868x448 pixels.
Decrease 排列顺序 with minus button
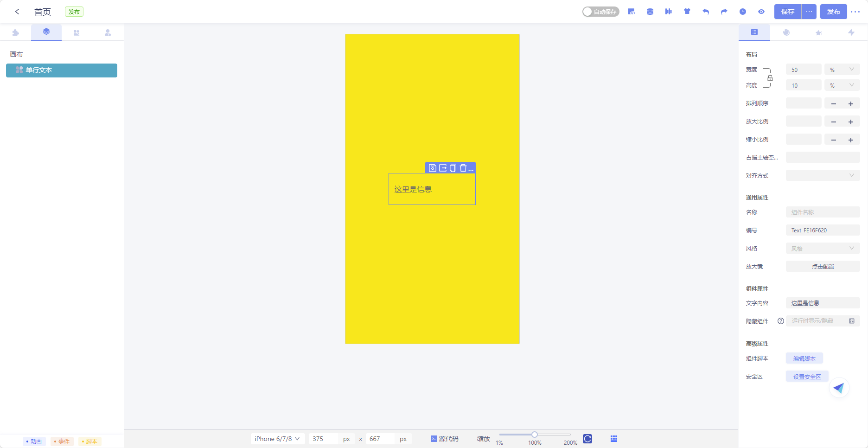[834, 103]
